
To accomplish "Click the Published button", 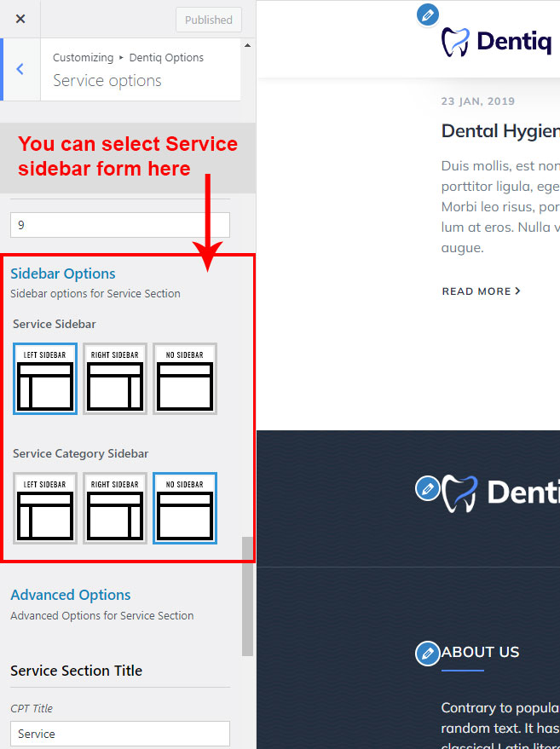I will [209, 20].
